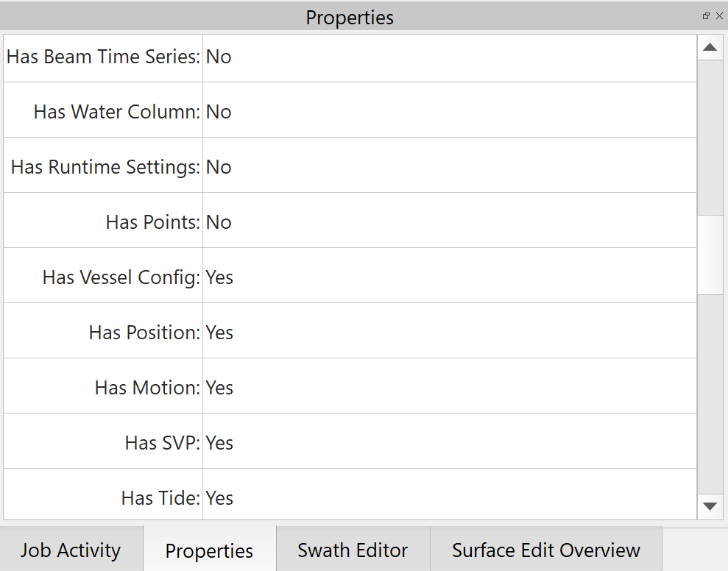Undock the Properties panel with float icon
This screenshot has height=571, width=728.
tap(706, 16)
